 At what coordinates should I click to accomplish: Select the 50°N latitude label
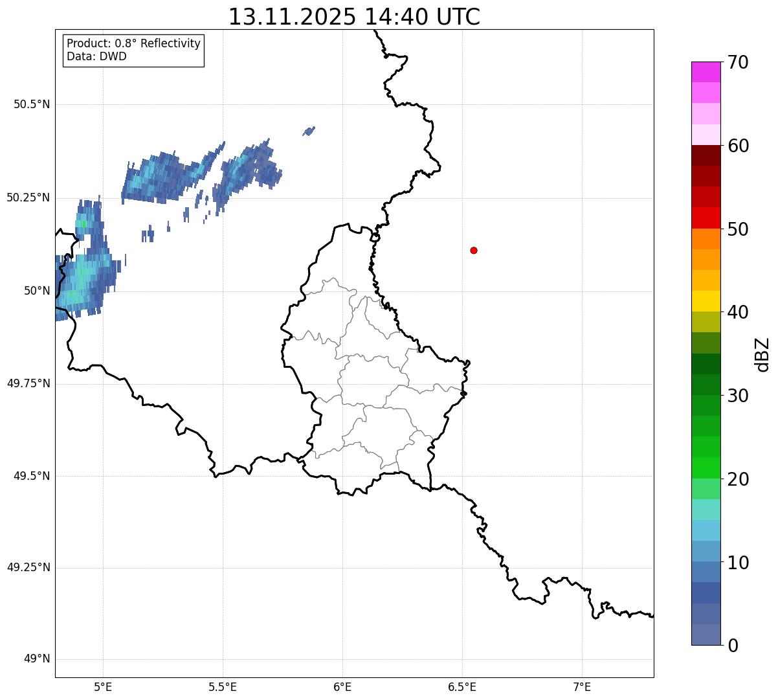pyautogui.click(x=37, y=291)
